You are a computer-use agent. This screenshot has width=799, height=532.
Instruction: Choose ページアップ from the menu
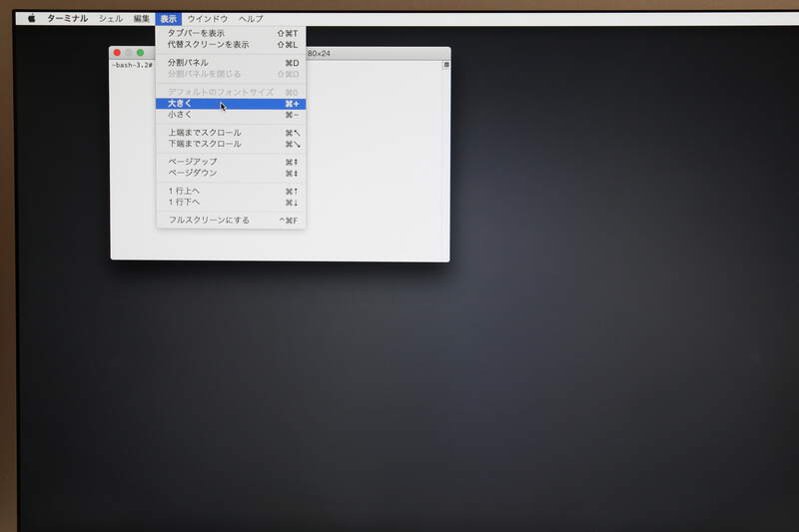click(x=192, y=162)
